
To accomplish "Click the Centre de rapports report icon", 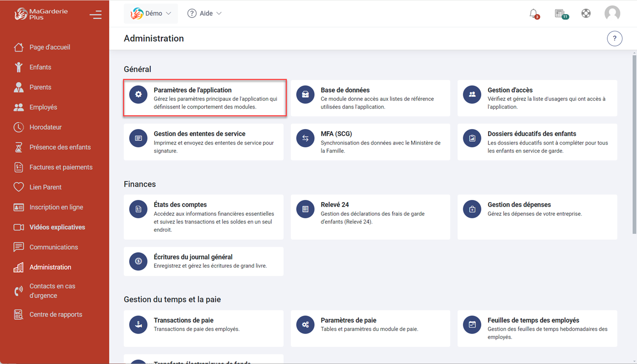I will pyautogui.click(x=19, y=314).
